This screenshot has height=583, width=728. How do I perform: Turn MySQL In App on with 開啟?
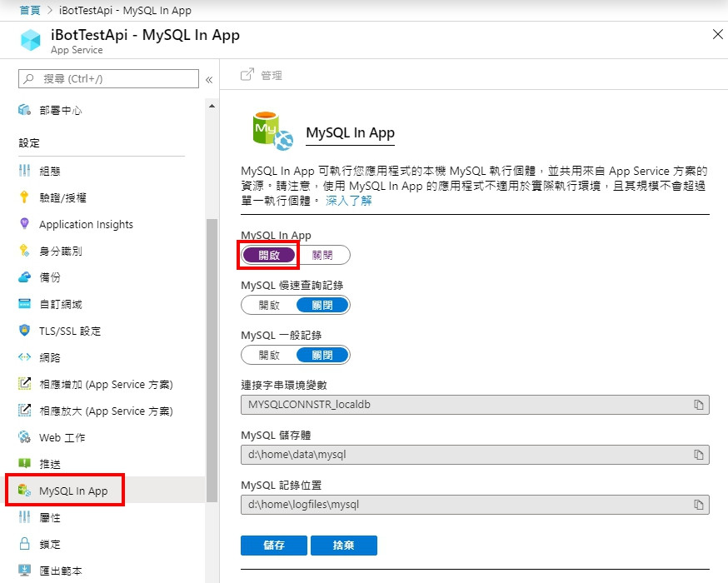[269, 255]
